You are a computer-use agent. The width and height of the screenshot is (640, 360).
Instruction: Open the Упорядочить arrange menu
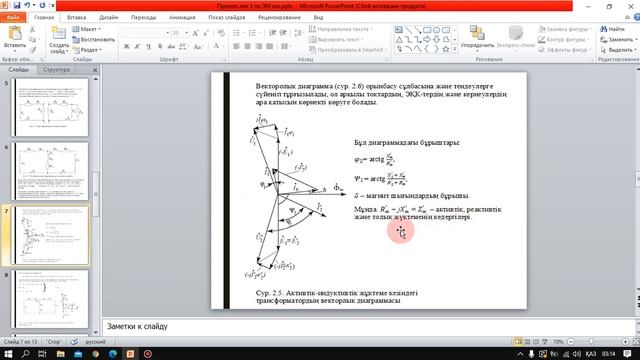coord(477,38)
